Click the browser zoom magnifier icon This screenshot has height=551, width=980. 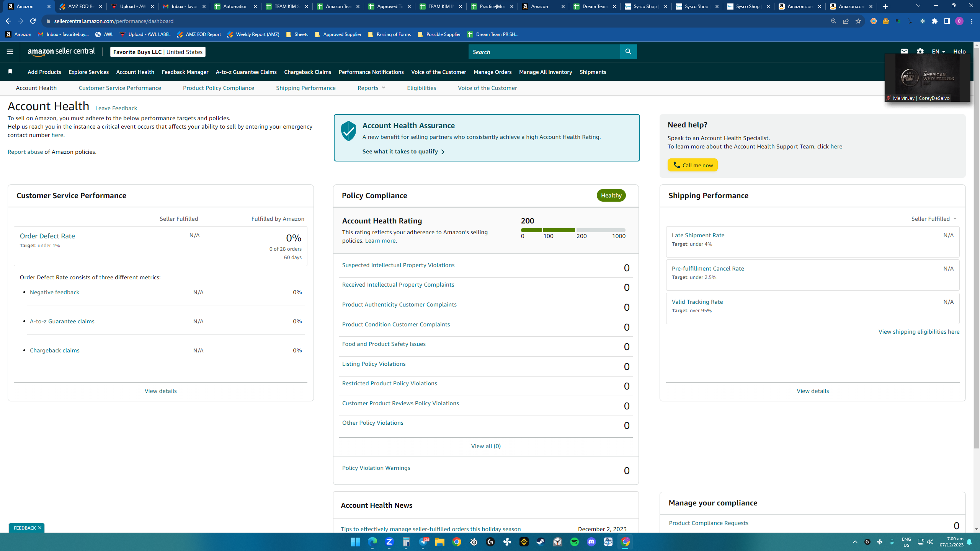pyautogui.click(x=833, y=21)
